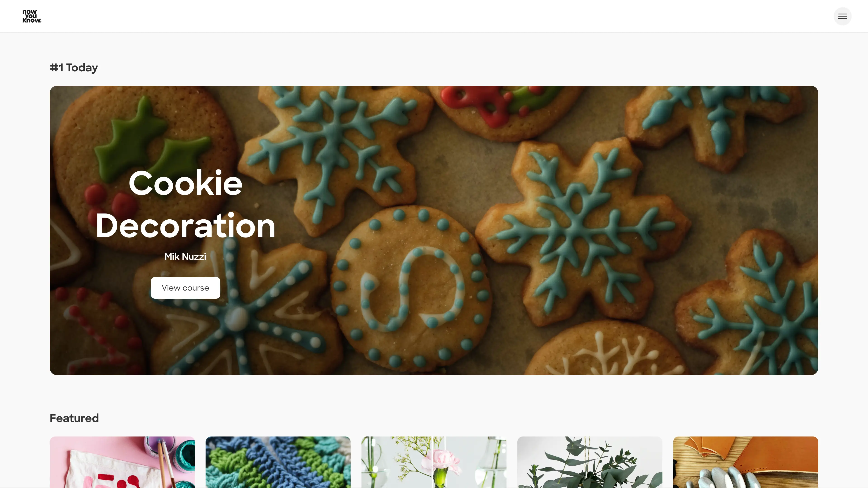Click the #1 Today heading
This screenshot has width=868, height=488.
74,67
